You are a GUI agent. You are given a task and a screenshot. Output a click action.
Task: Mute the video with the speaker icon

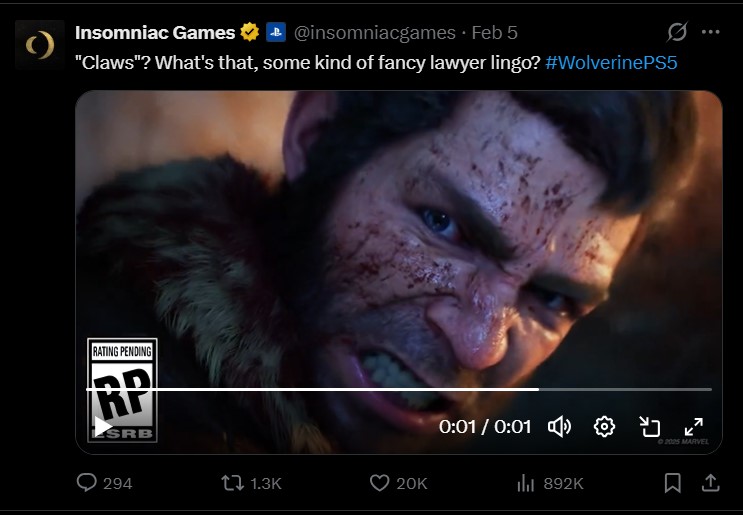559,427
